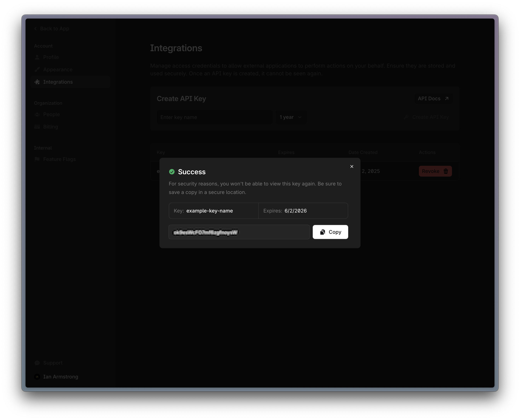Image resolution: width=520 pixels, height=420 pixels.
Task: Open Support from the sidebar
Action: 70,363
